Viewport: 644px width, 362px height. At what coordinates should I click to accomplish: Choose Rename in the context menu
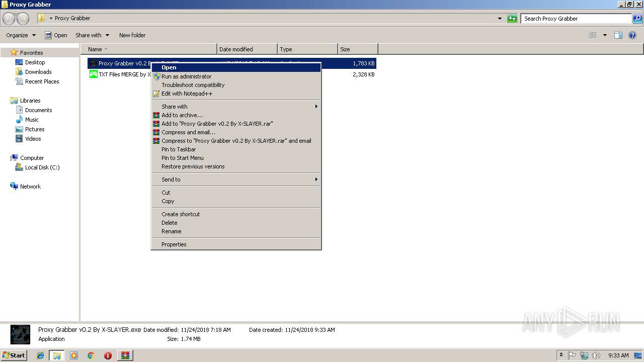point(236,231)
